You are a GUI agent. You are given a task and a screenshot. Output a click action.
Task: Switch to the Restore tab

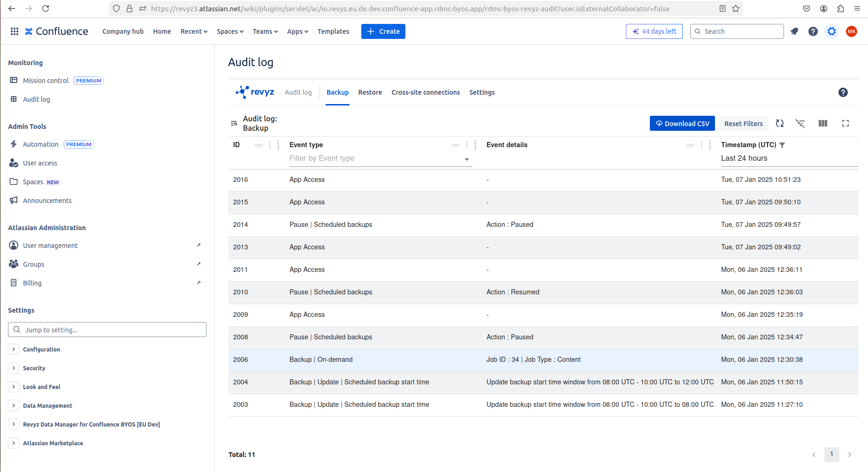click(x=370, y=92)
